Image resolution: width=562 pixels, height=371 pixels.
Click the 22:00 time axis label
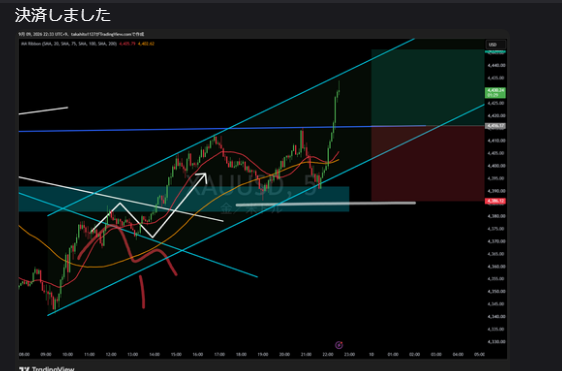coord(328,355)
